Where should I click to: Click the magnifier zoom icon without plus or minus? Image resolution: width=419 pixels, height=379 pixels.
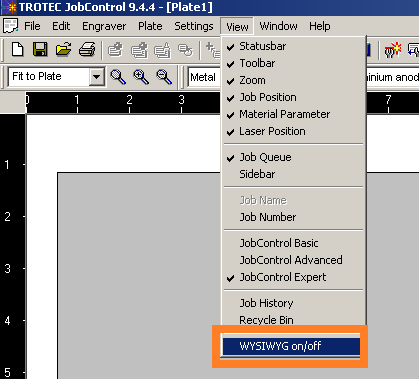(118, 77)
